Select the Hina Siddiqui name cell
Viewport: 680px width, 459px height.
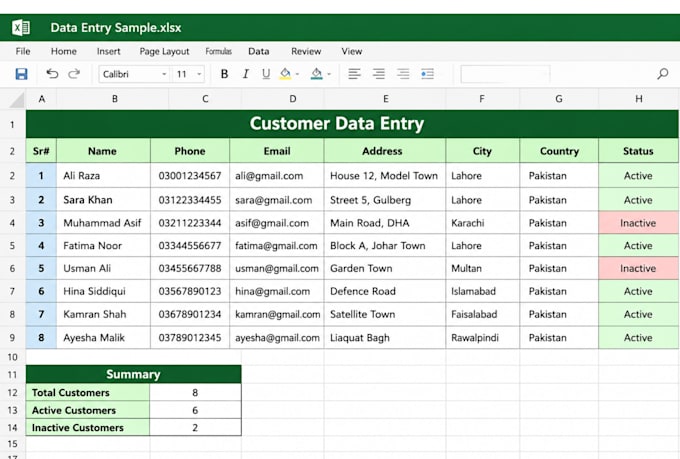(104, 291)
